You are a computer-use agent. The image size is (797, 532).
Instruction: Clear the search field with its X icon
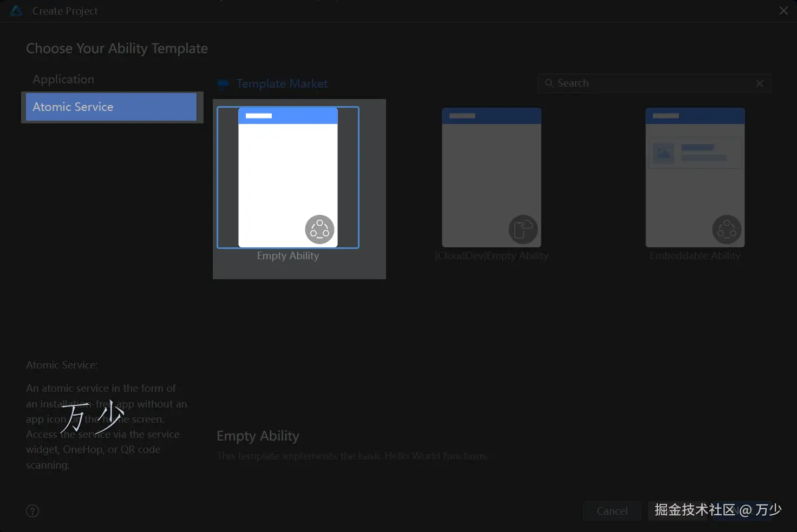[760, 83]
